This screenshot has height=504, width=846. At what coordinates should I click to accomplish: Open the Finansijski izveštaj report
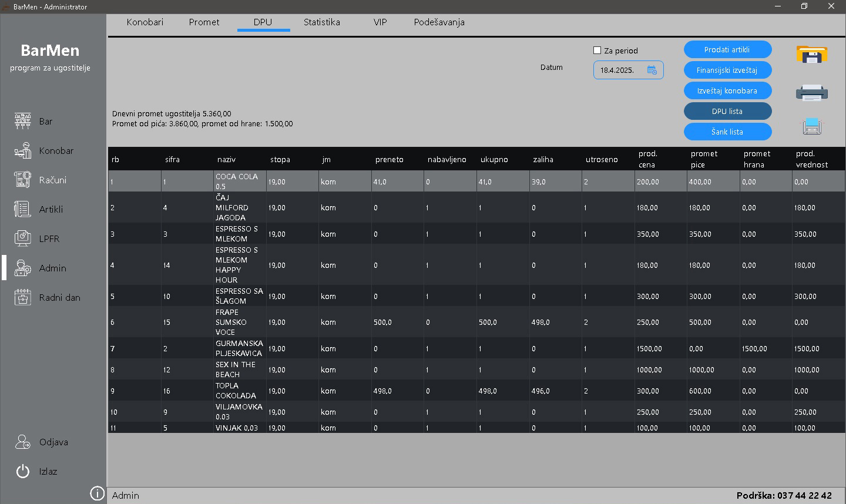click(727, 70)
